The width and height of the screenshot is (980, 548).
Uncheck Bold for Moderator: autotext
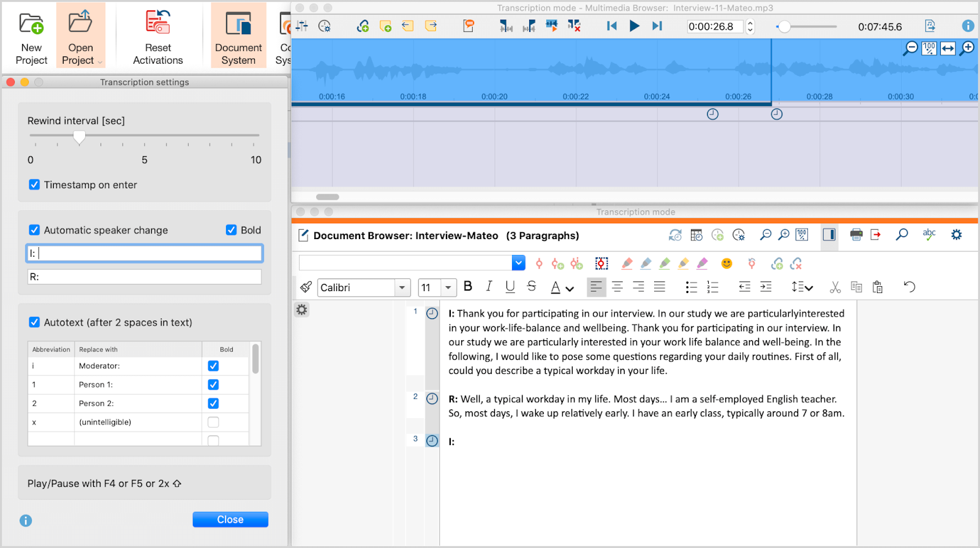(x=213, y=366)
